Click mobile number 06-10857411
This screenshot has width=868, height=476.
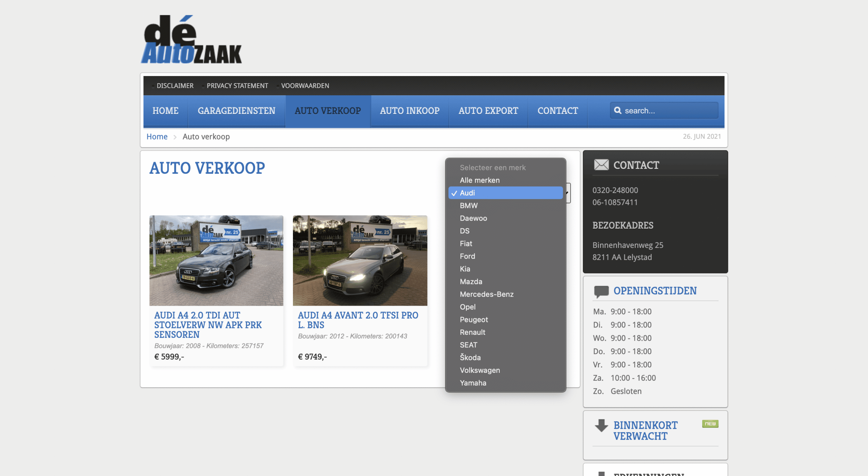[615, 202]
